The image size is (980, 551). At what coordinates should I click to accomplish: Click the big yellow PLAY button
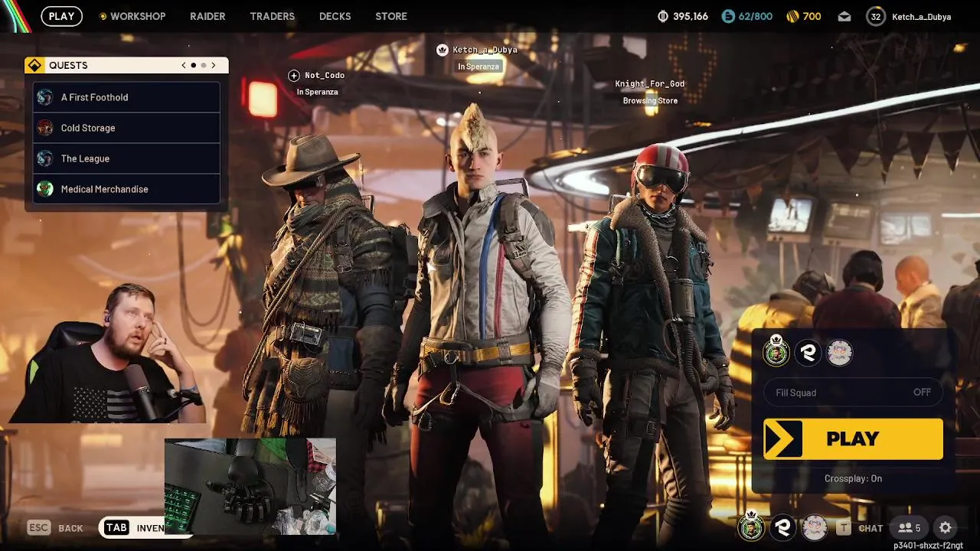tap(853, 439)
